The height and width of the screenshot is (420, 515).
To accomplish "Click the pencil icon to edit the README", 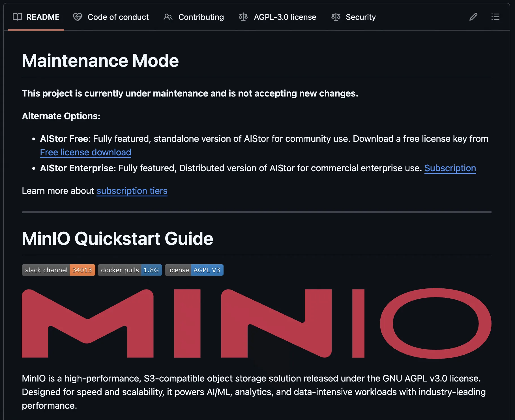I will pos(473,17).
